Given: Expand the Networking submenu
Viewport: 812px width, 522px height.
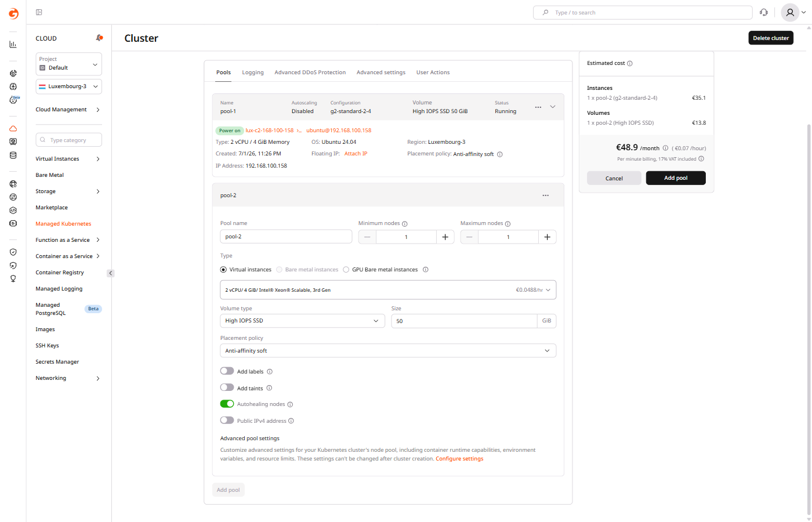Looking at the screenshot, I should pyautogui.click(x=68, y=378).
